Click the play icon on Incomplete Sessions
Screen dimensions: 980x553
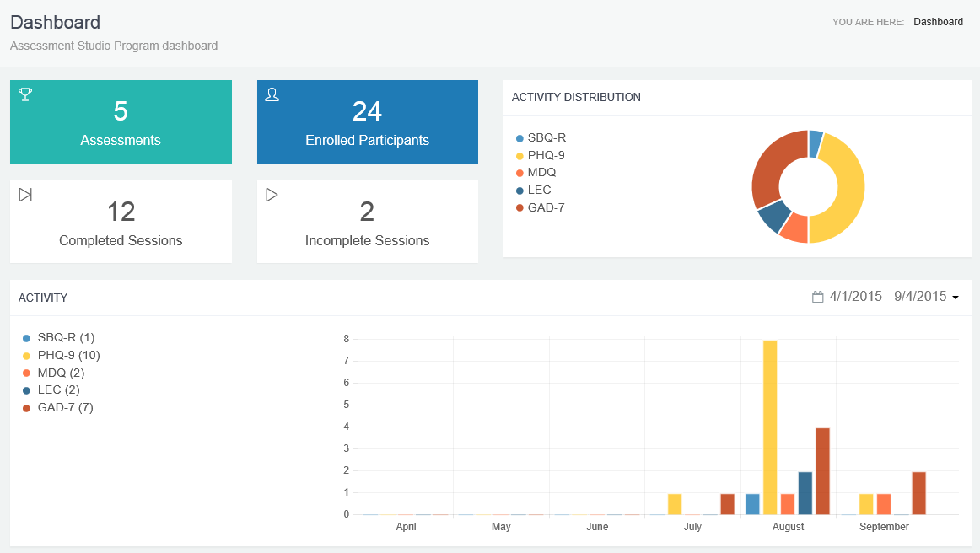tap(272, 195)
